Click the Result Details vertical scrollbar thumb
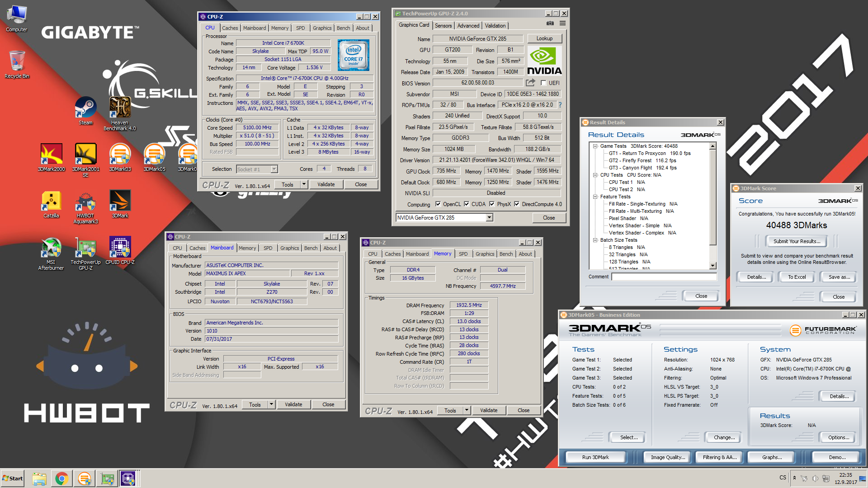This screenshot has width=868, height=488. tap(713, 197)
